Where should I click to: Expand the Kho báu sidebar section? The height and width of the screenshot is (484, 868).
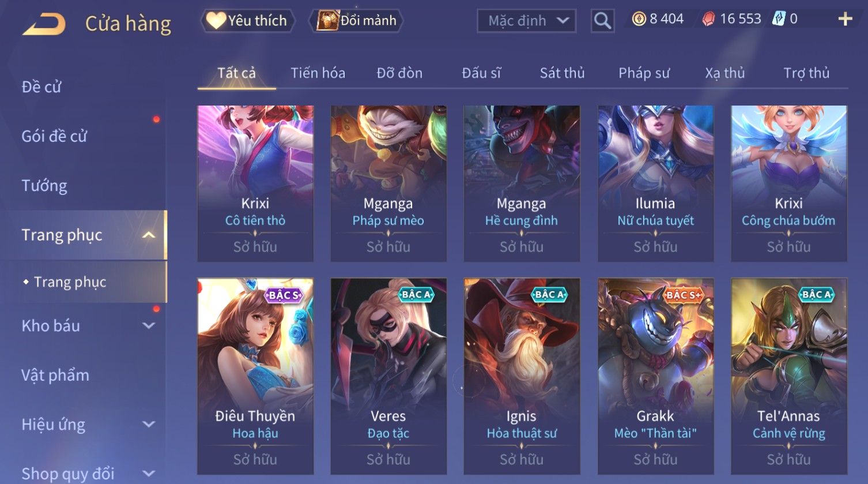[x=149, y=325]
